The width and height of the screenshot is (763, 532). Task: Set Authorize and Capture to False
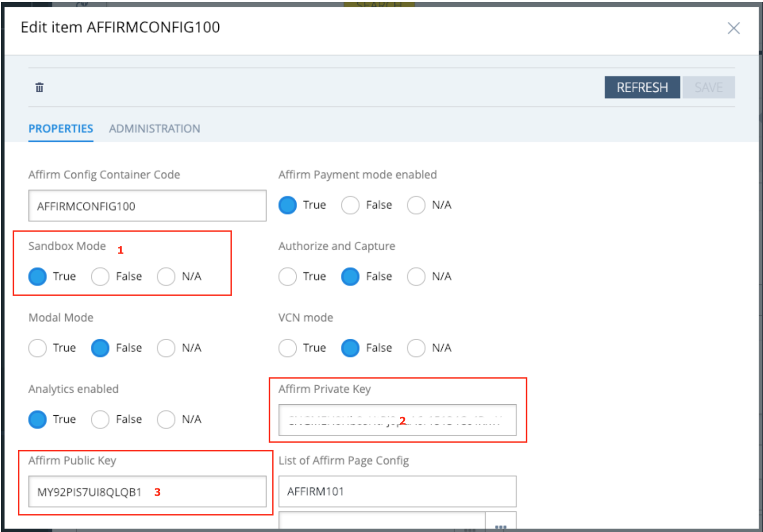[350, 277]
